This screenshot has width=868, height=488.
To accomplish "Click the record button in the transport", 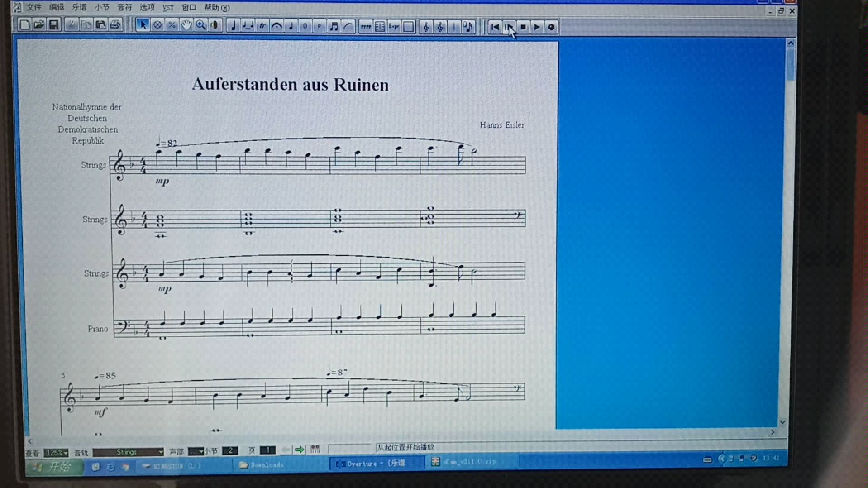I will [551, 27].
